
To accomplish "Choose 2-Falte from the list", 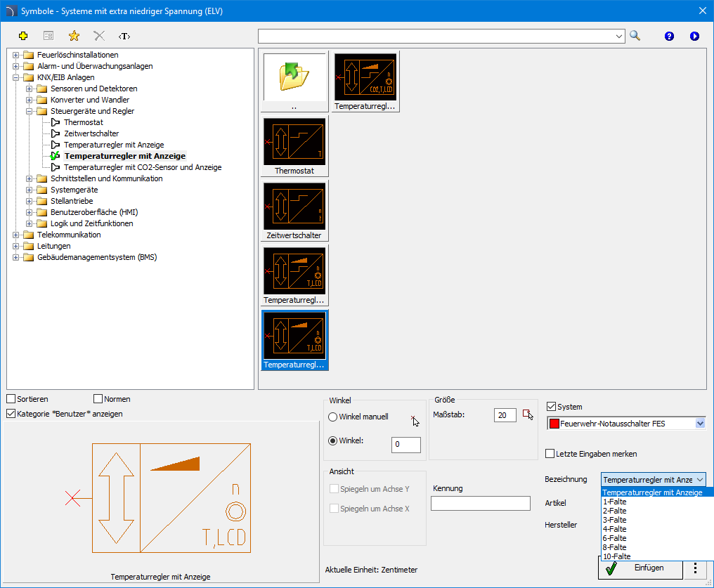I will pos(658,511).
